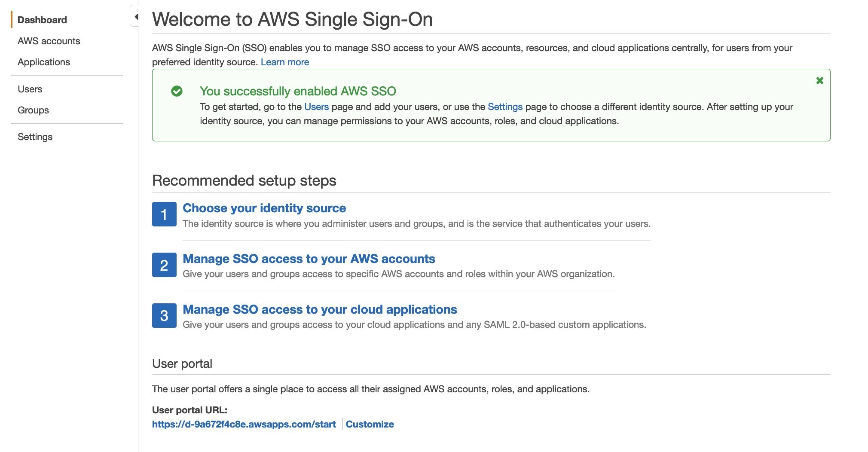Click the identity source description text
The image size is (868, 452).
(x=416, y=223)
